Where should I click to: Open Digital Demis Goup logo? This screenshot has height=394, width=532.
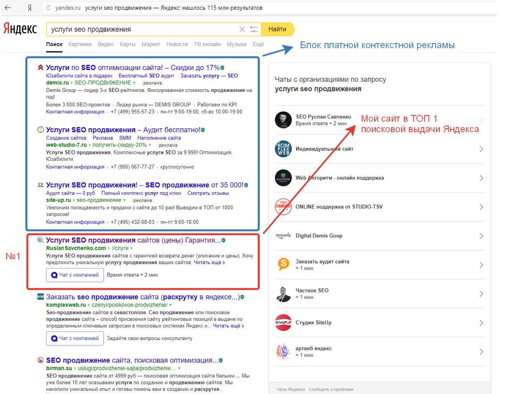click(283, 236)
